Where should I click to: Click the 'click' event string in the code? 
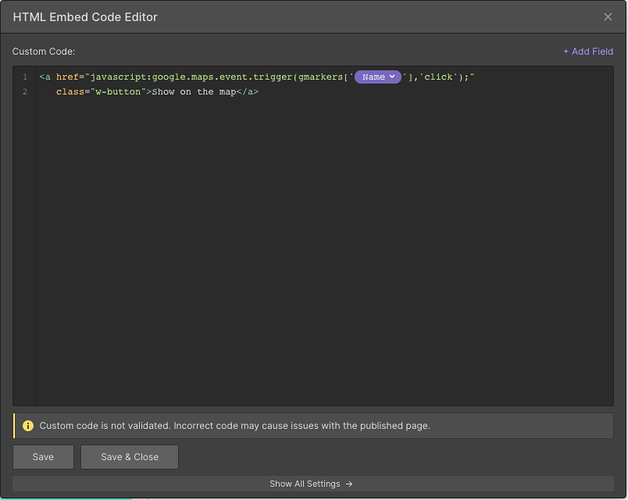[438, 77]
